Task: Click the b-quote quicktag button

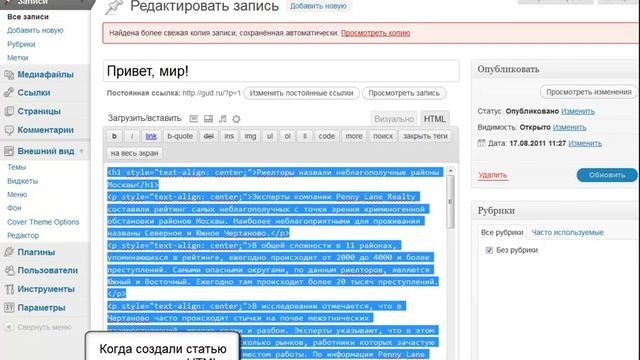Action: [x=180, y=136]
